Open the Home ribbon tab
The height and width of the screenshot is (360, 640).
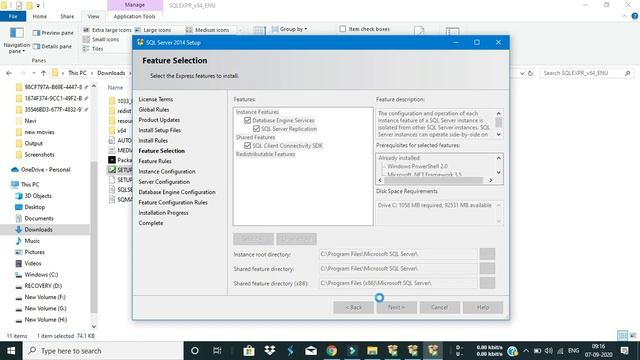(40, 16)
